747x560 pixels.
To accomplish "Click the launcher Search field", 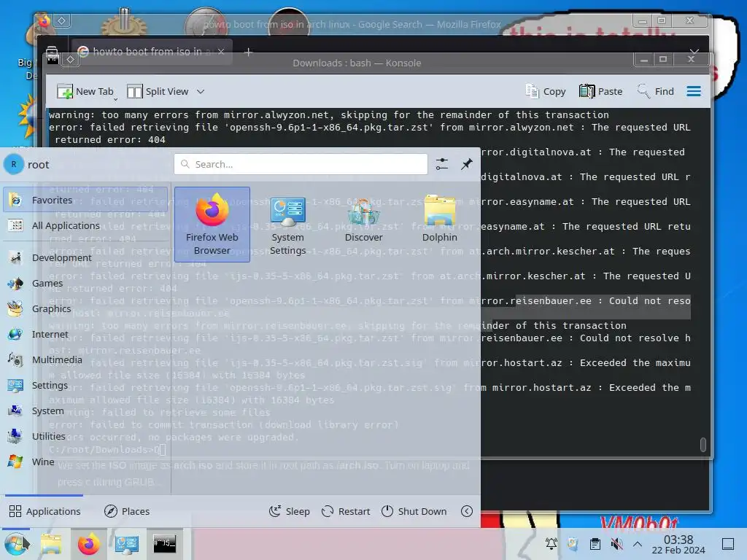I will (301, 164).
